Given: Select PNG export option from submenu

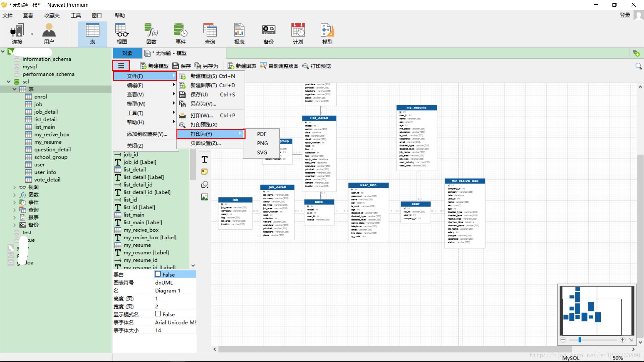Looking at the screenshot, I should click(x=262, y=143).
